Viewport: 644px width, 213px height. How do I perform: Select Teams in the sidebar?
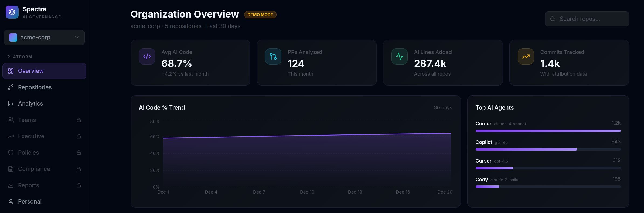(44, 120)
